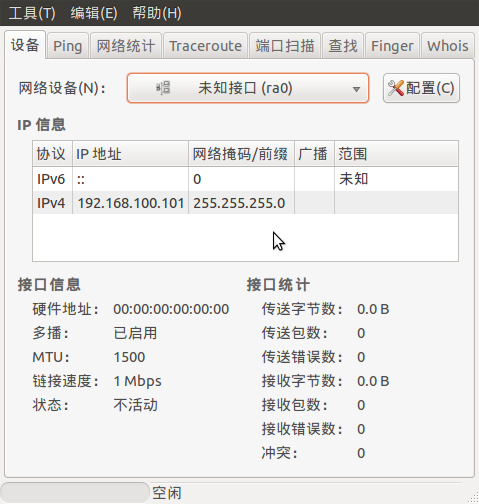Screen dimensions: 479x504
Task: Click the hardware address 00:00:00:00:00:00
Action: tap(171, 309)
